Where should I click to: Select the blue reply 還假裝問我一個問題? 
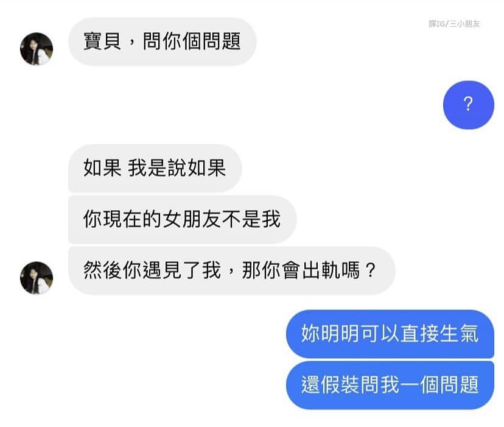click(390, 385)
